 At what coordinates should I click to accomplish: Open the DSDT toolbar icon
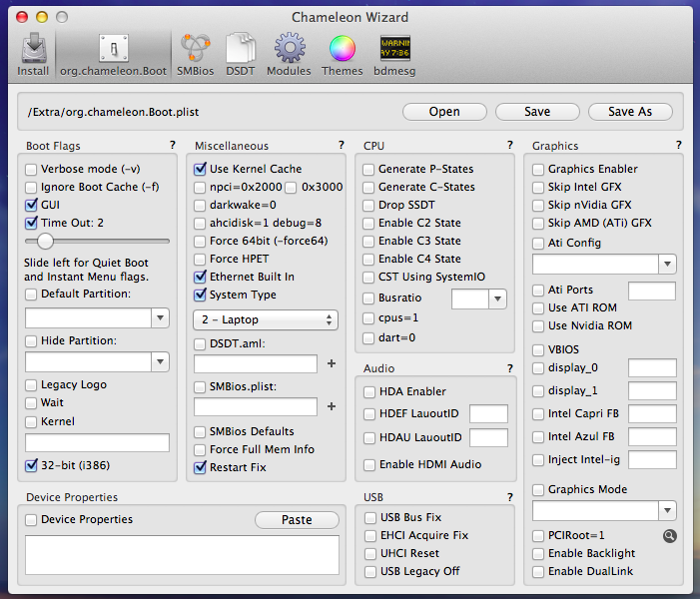[241, 54]
